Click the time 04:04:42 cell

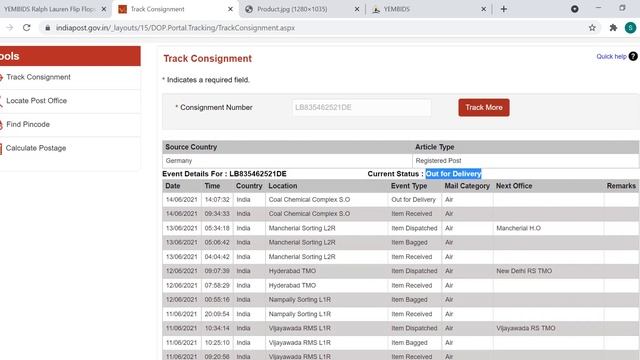coord(217,257)
